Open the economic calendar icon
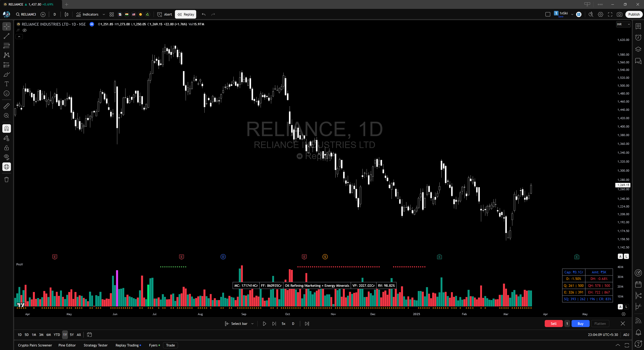Image resolution: width=644 pixels, height=350 pixels. [x=638, y=284]
